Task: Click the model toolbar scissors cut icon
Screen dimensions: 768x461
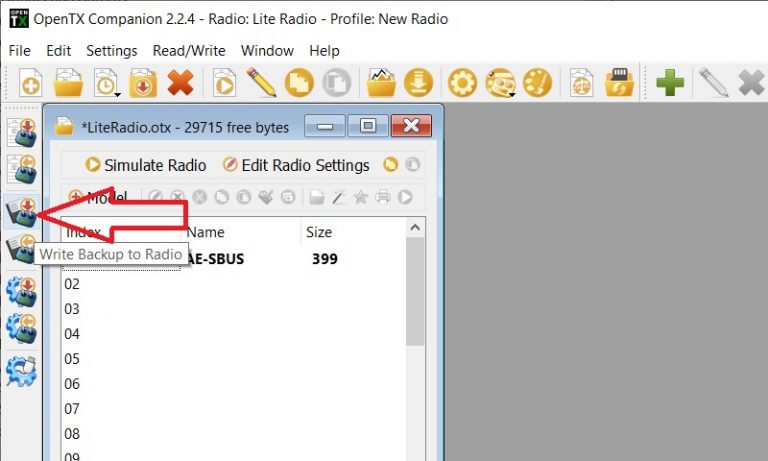Action: click(x=199, y=197)
